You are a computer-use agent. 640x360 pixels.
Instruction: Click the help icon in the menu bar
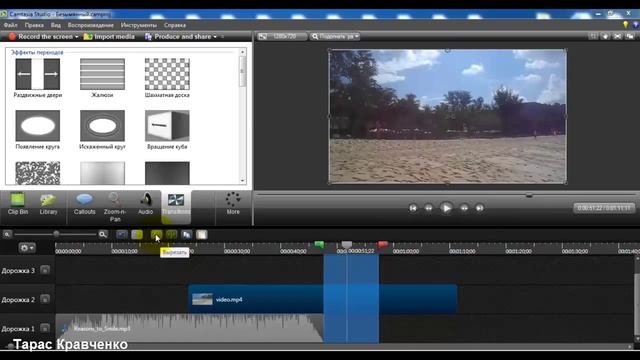[x=636, y=24]
